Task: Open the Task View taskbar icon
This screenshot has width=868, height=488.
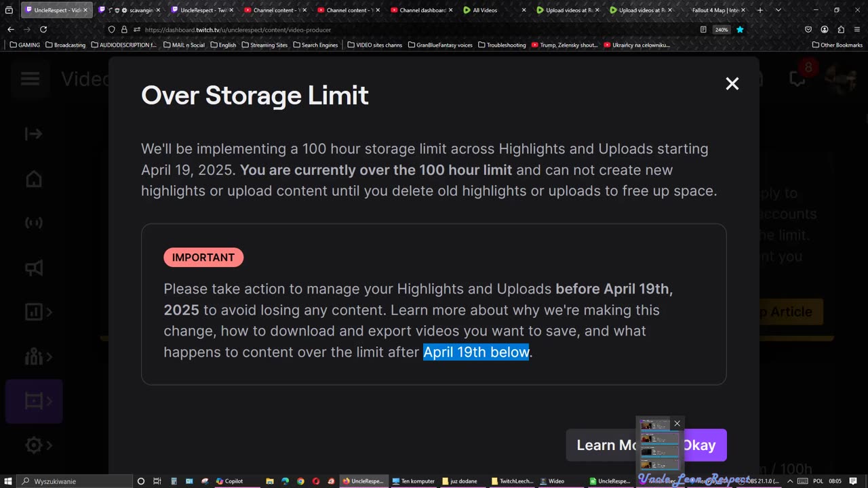Action: [x=157, y=481]
